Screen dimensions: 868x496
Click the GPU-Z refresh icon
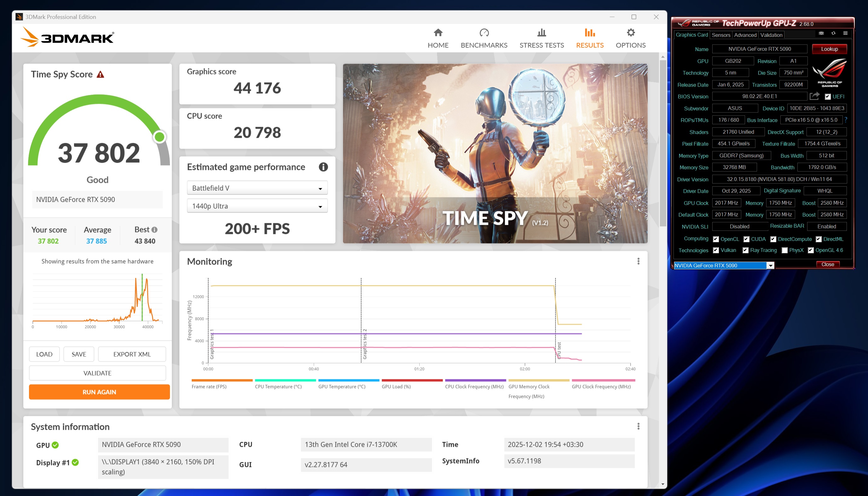coord(833,33)
